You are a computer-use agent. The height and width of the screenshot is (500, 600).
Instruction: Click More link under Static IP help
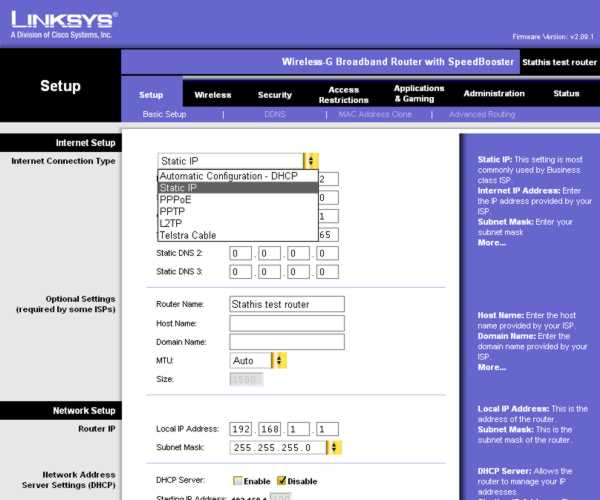[491, 243]
